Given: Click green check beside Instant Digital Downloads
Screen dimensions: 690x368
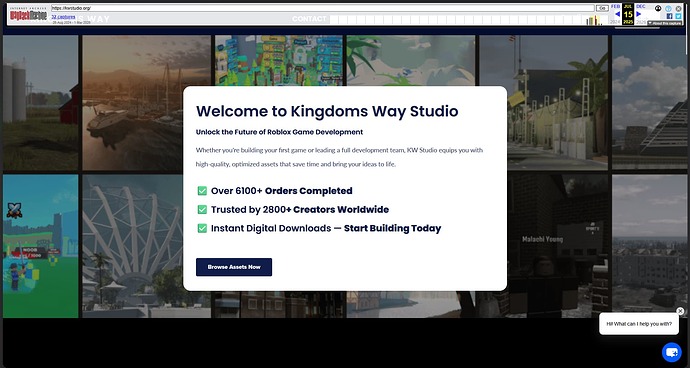Looking at the screenshot, I should (x=202, y=228).
